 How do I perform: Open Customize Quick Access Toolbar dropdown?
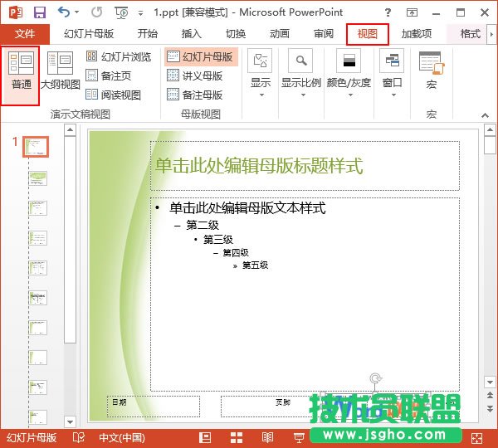(140, 13)
